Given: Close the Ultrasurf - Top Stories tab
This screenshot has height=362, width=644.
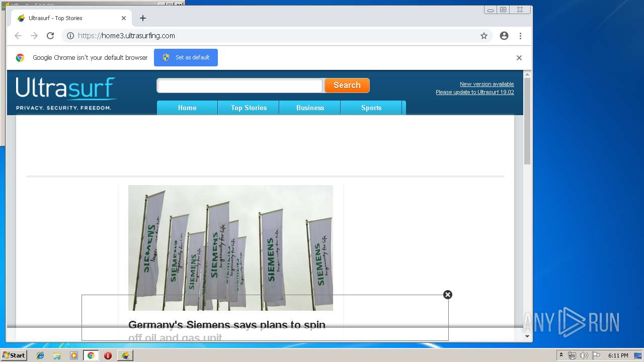Looking at the screenshot, I should tap(124, 18).
